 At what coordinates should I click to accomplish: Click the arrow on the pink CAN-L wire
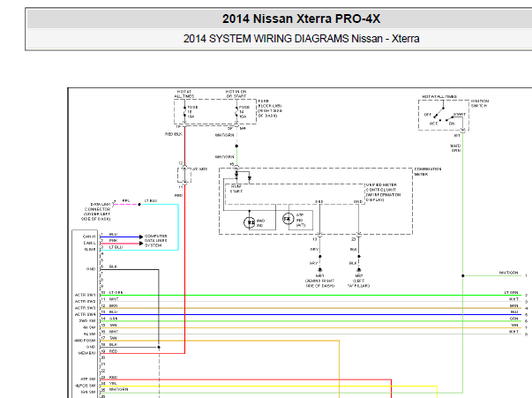pos(141,244)
